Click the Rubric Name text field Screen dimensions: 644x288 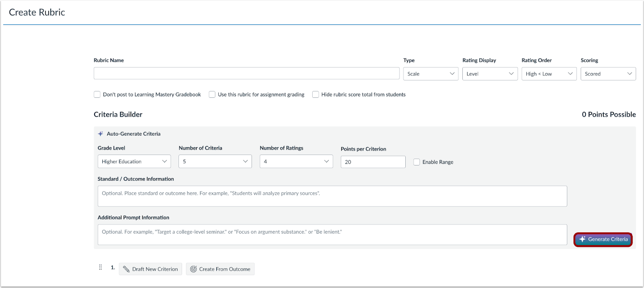click(x=246, y=74)
